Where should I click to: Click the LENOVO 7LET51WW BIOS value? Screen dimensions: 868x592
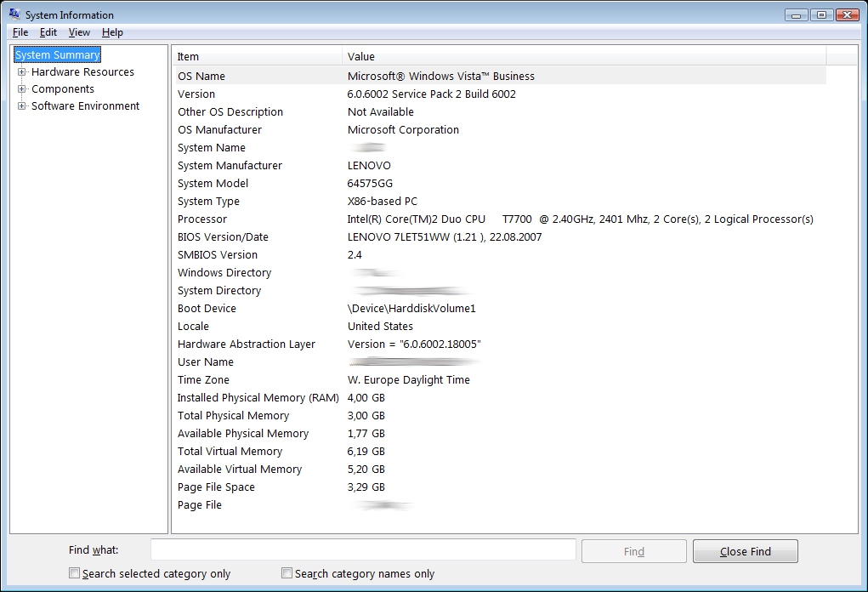445,237
